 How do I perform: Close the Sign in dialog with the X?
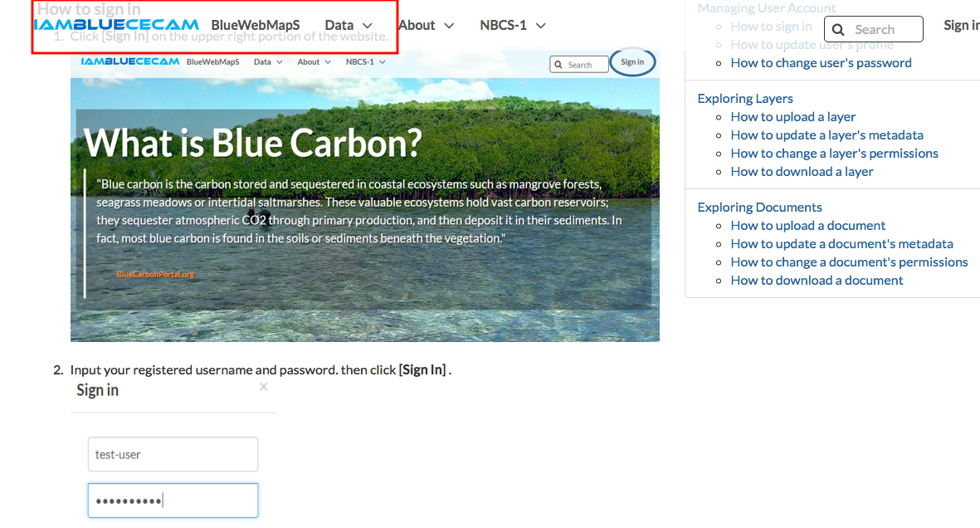pyautogui.click(x=264, y=387)
